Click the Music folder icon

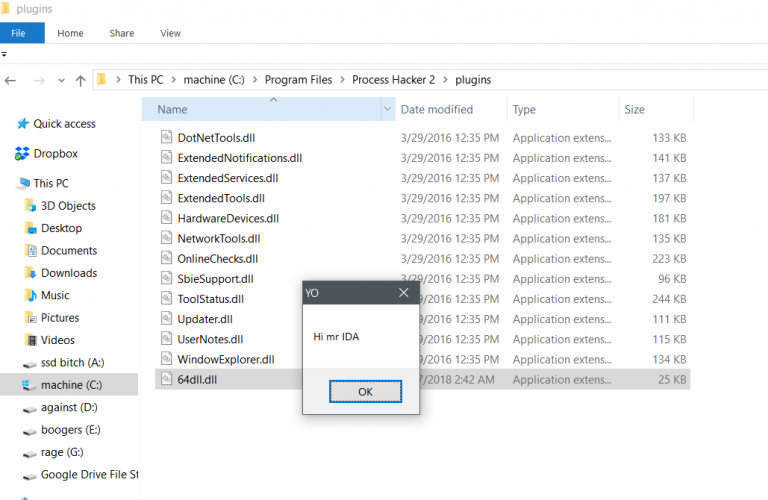pyautogui.click(x=30, y=296)
